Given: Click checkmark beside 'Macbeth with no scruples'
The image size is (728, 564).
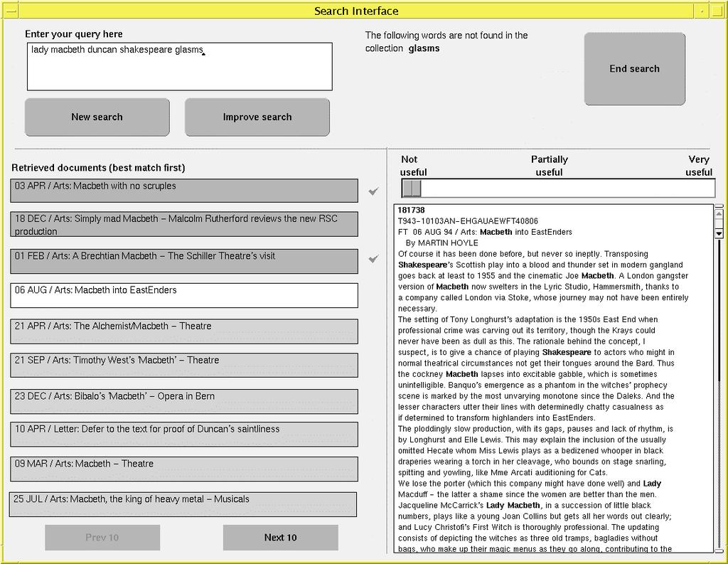Looking at the screenshot, I should [x=373, y=191].
